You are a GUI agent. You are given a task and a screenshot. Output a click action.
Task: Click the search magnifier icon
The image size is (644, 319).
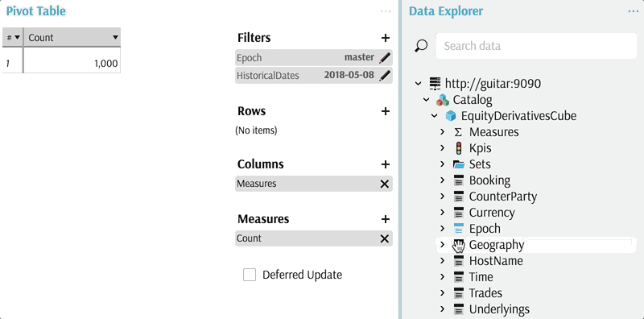coord(421,46)
